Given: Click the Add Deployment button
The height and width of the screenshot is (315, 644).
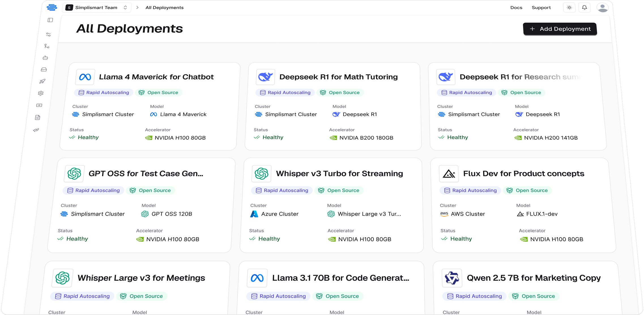Looking at the screenshot, I should 560,29.
